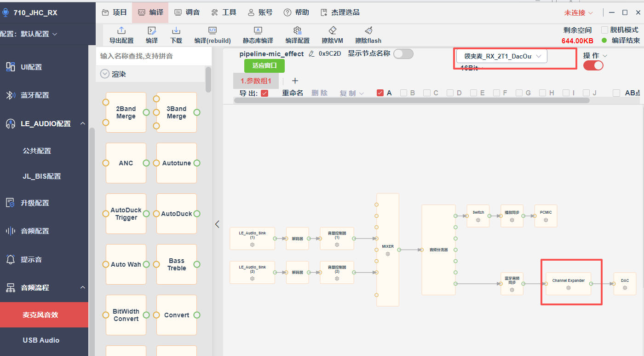Click the 导出配置 export icon
This screenshot has width=644, height=356.
tap(121, 30)
